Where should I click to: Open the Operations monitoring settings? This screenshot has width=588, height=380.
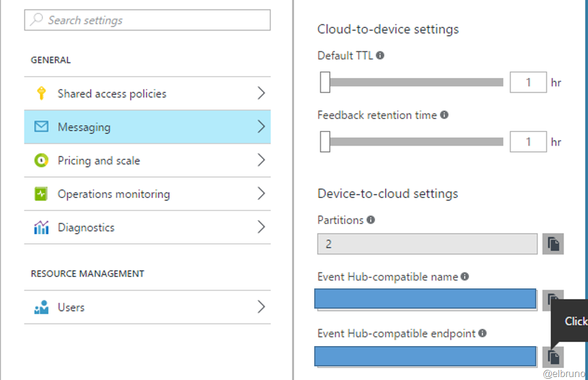tap(113, 194)
